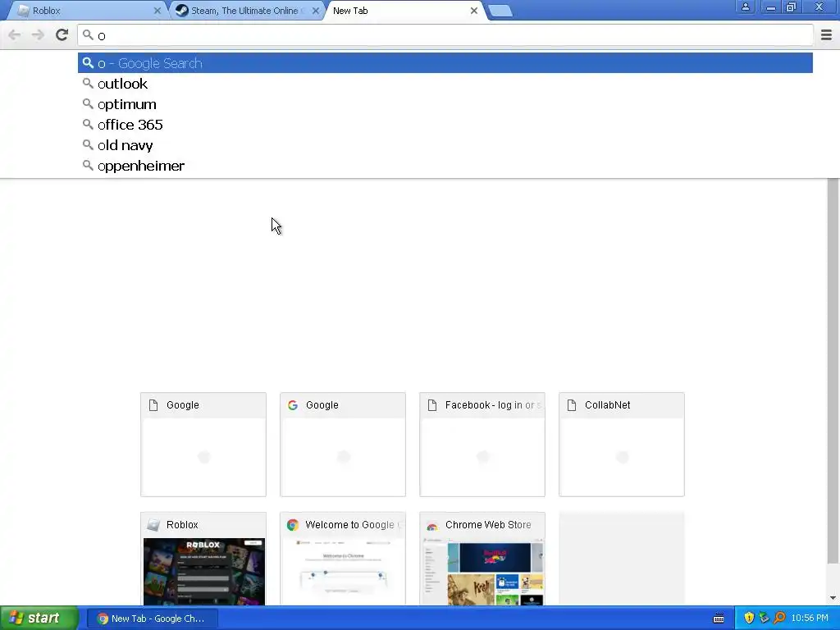
Task: Click the New Tab - Google Chrome taskbar button
Action: (152, 619)
